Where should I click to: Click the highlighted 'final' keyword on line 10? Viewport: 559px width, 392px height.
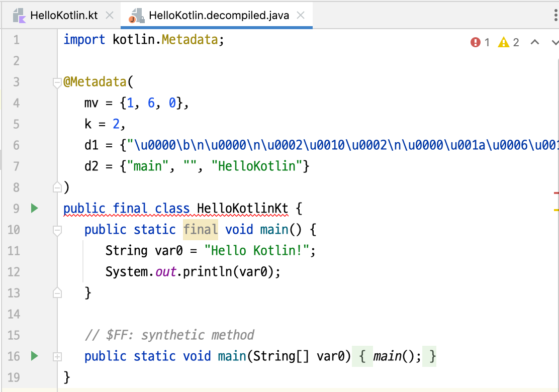201,230
